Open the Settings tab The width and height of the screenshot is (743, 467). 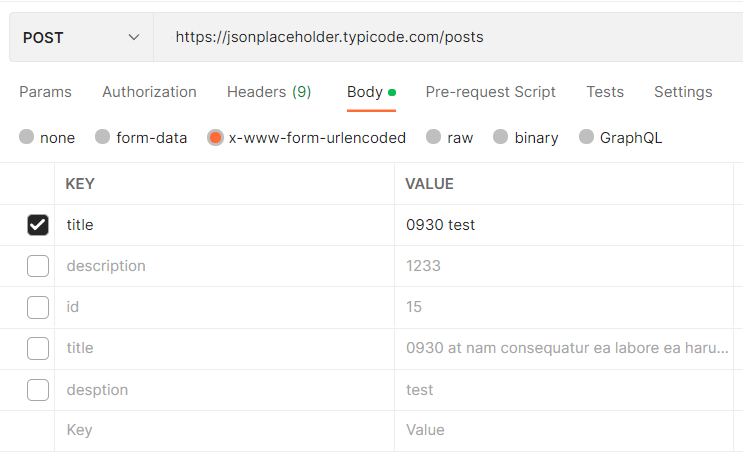point(683,92)
